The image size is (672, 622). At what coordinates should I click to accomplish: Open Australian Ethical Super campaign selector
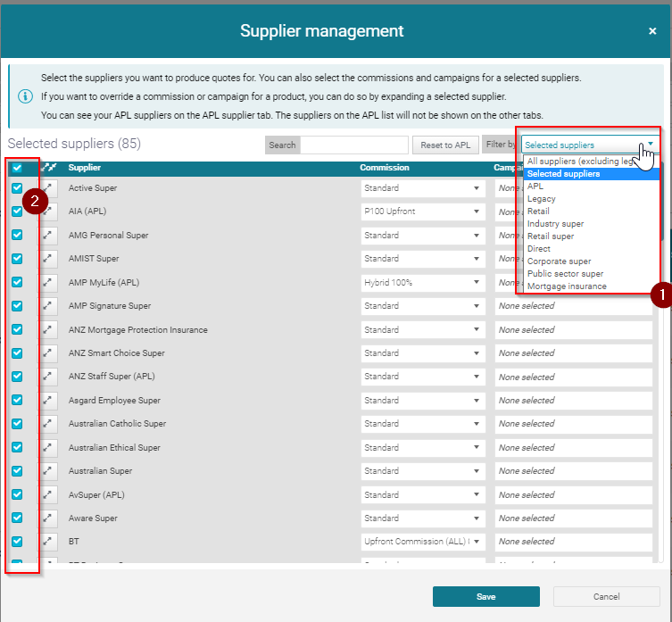(574, 447)
